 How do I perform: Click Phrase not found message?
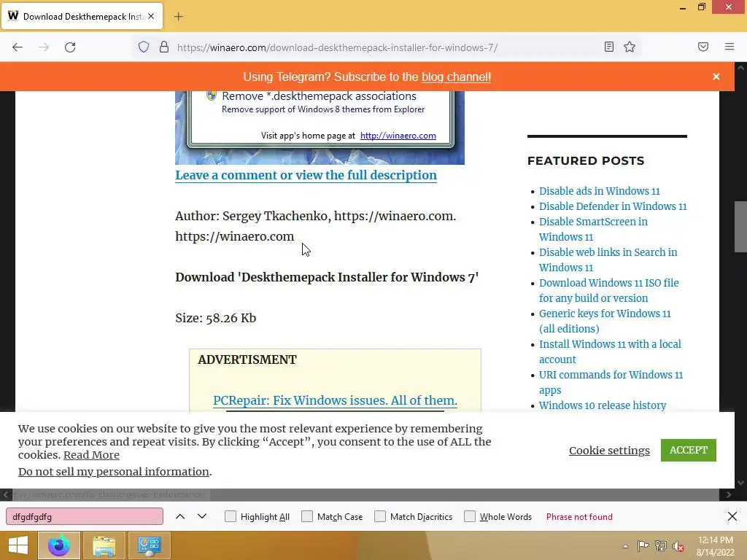pos(579,516)
